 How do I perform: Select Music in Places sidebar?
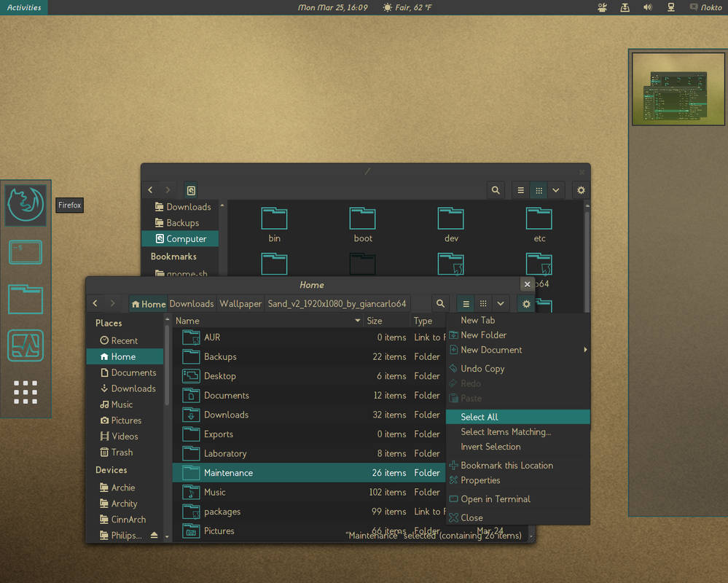tap(125, 404)
